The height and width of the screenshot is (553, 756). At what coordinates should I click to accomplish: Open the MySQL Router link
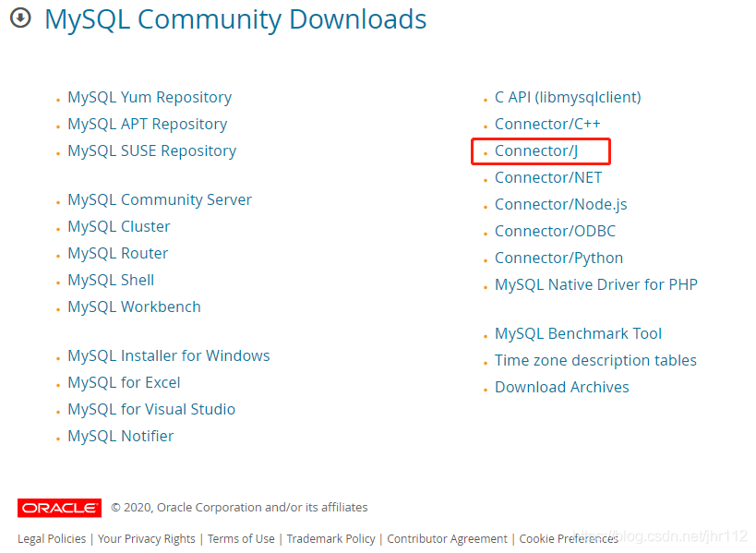pos(117,253)
